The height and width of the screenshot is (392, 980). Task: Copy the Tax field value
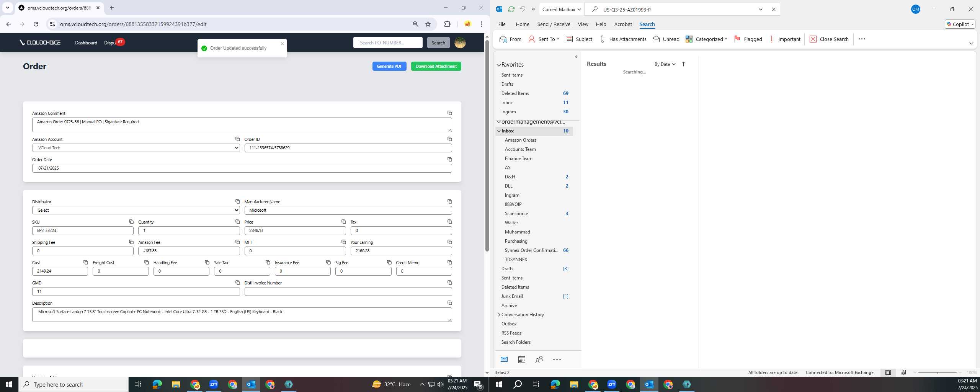(x=450, y=222)
